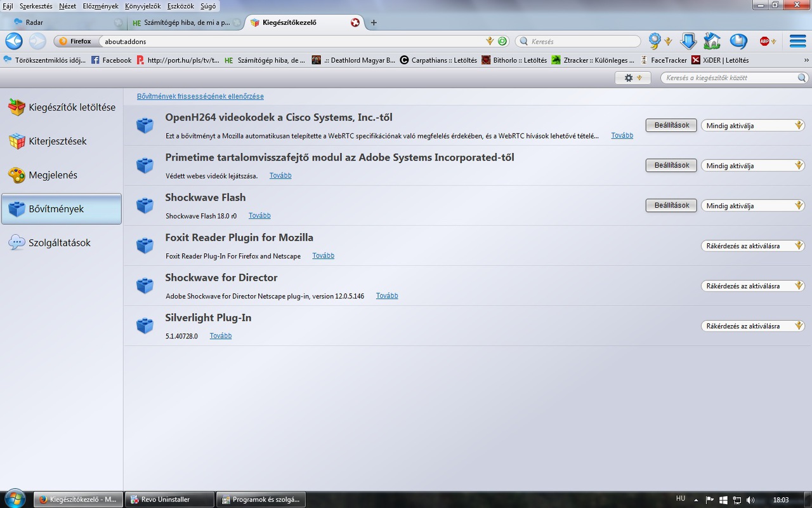The width and height of the screenshot is (812, 508).
Task: Expand activation dropdown for Shockwave Flash
Action: pos(753,206)
